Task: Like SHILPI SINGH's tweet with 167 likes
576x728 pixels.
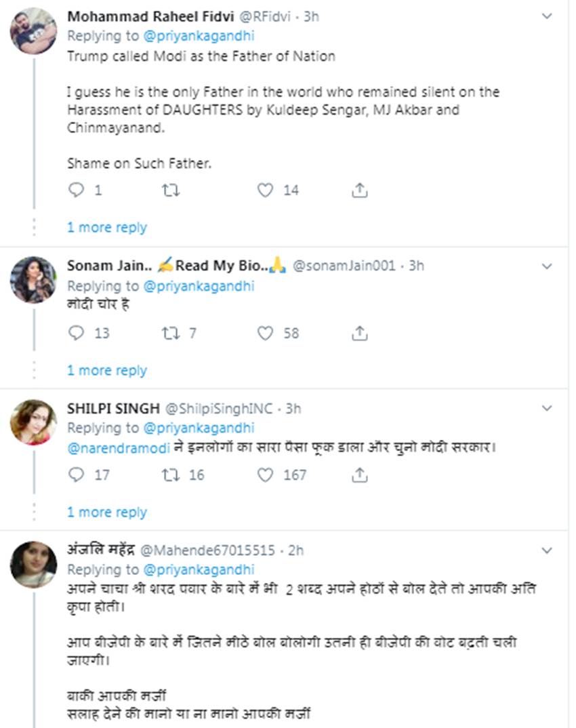Action: coord(265,475)
